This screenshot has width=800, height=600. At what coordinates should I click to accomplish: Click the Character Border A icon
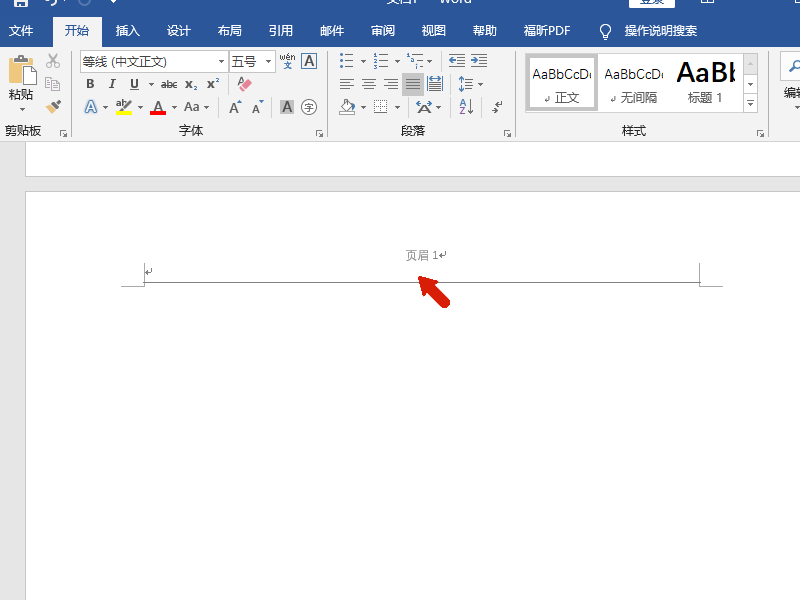(309, 61)
